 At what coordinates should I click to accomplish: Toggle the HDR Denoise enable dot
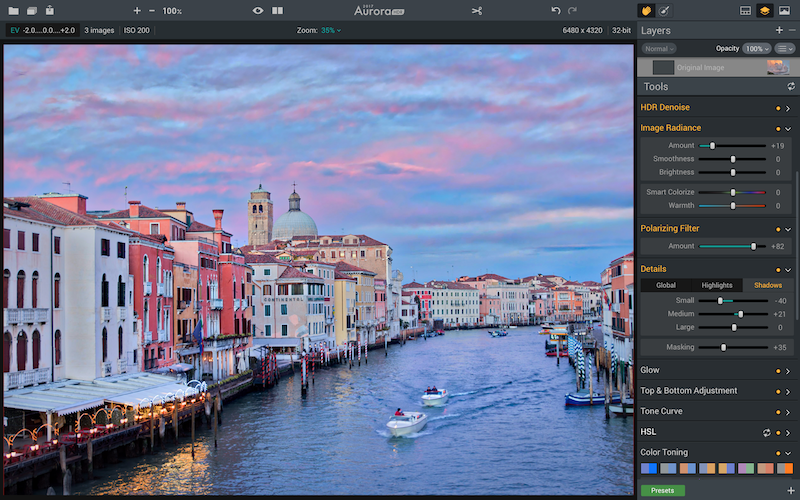coord(778,108)
